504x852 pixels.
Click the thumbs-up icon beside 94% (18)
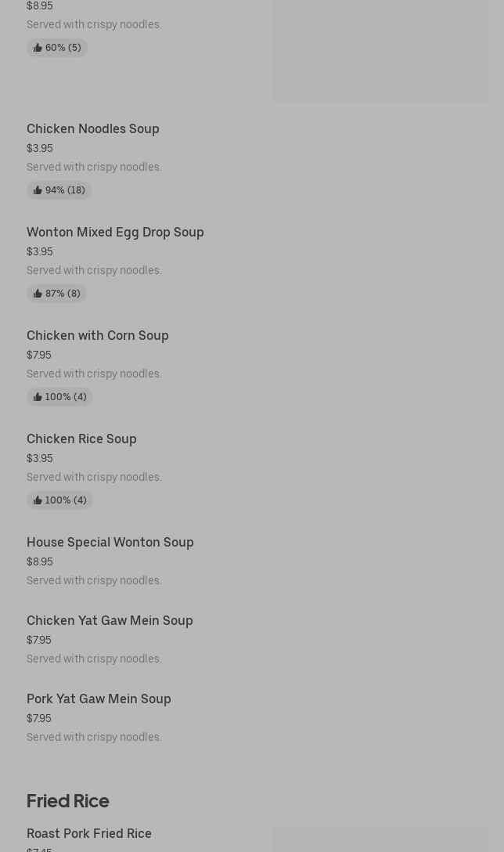point(38,190)
